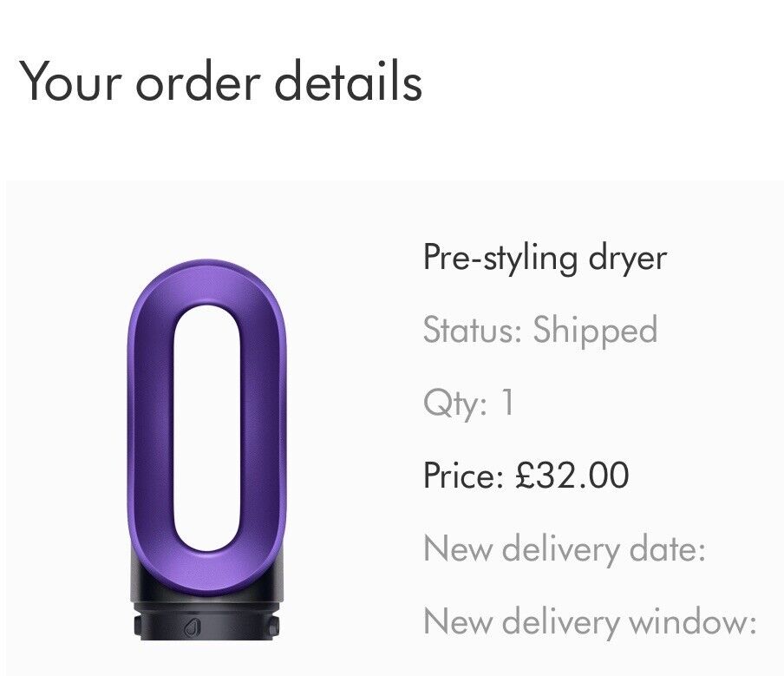Click the purple pre-styling dryer product image
This screenshot has height=676, width=784.
click(x=207, y=450)
